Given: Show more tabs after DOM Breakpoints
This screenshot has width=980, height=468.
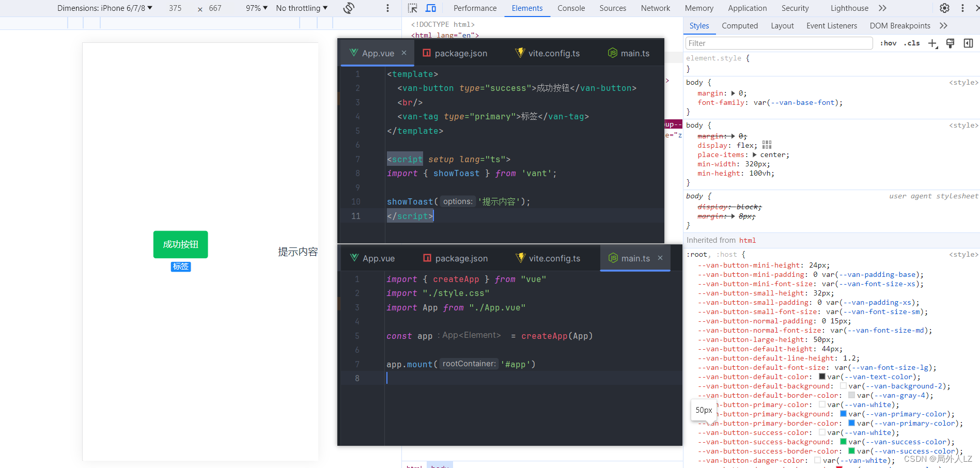Looking at the screenshot, I should tap(943, 26).
